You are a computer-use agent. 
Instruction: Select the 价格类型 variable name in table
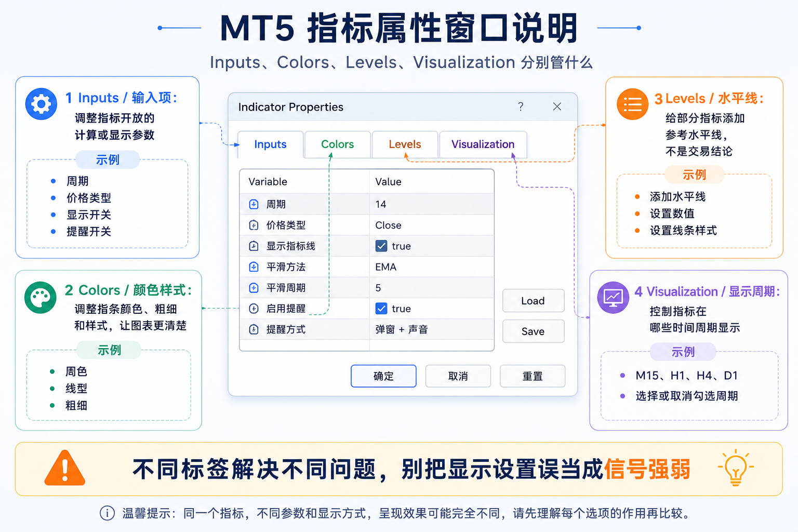click(286, 225)
